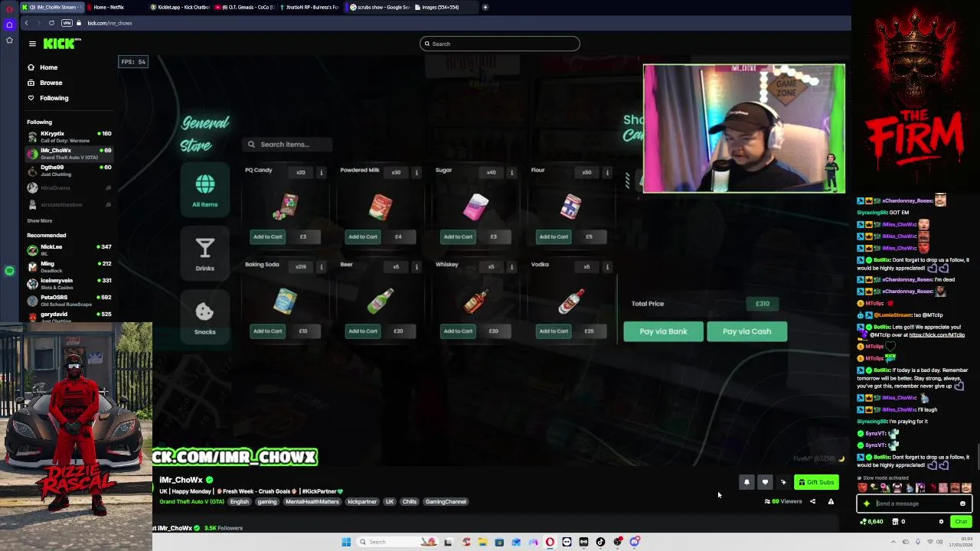This screenshot has width=980, height=551.
Task: Open the Kick hamburger sidebar menu
Action: 32,44
